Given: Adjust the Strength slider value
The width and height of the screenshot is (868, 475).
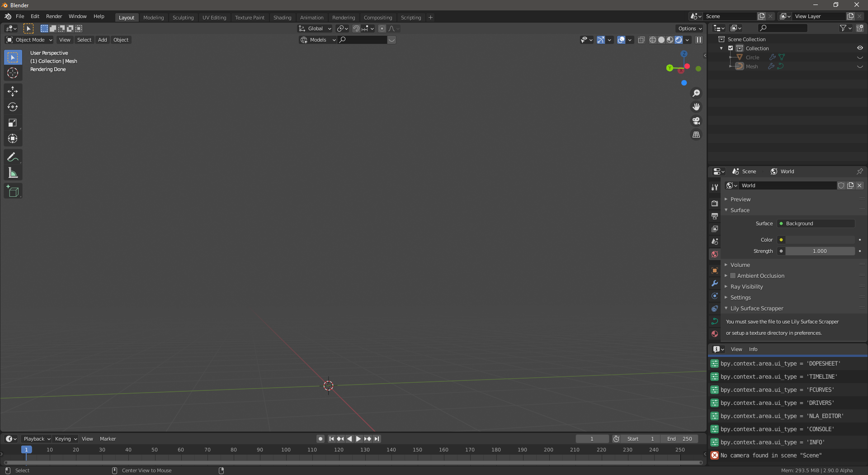Looking at the screenshot, I should click(x=820, y=251).
